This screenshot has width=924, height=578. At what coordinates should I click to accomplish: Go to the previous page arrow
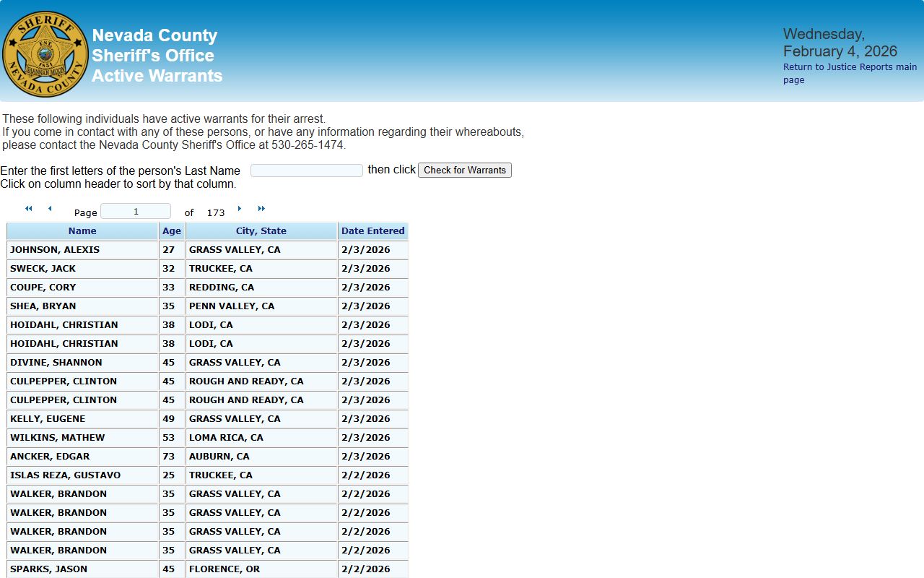tap(50, 209)
